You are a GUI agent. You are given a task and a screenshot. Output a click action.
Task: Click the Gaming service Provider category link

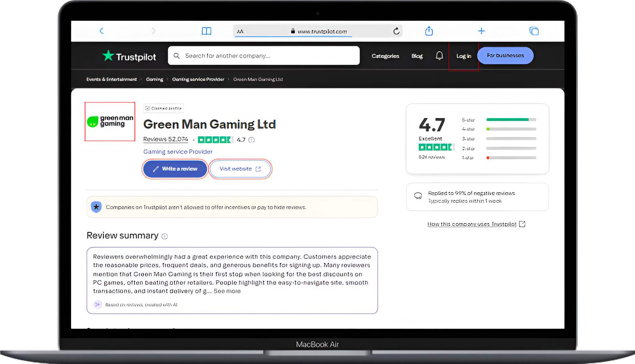(x=178, y=152)
